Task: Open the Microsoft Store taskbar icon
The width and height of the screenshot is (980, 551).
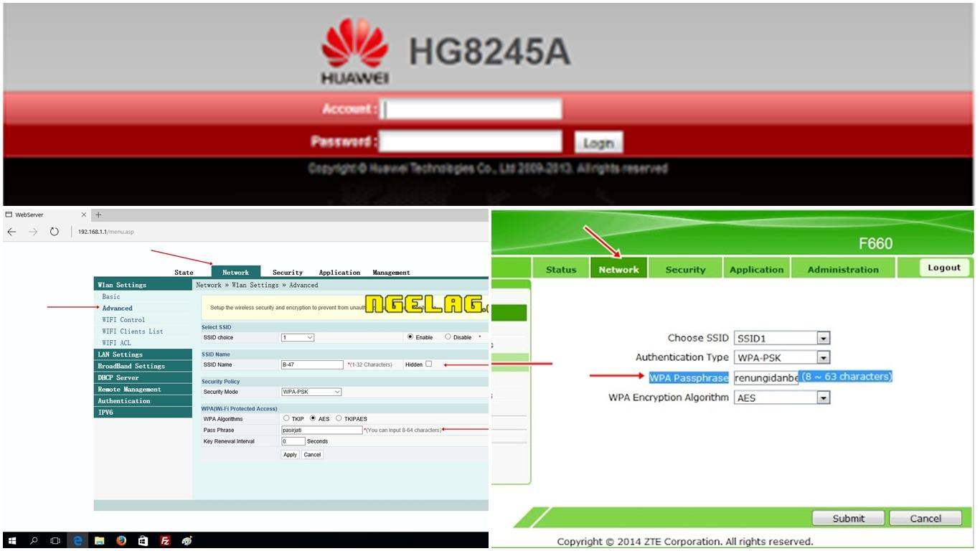Action: click(x=143, y=541)
